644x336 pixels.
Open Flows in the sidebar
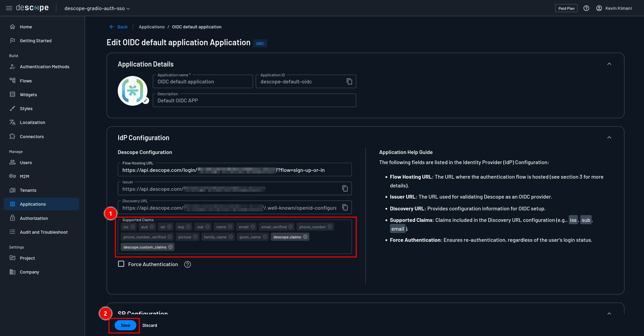pos(26,81)
